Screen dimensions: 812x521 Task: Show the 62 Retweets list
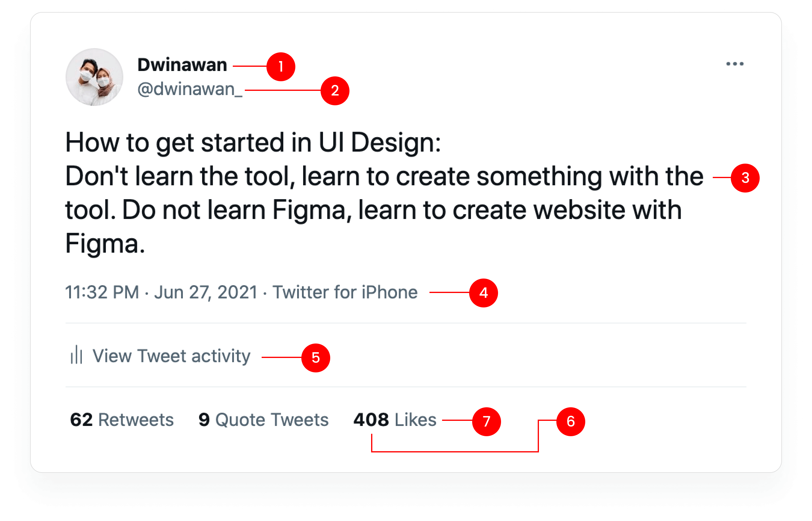click(x=122, y=420)
